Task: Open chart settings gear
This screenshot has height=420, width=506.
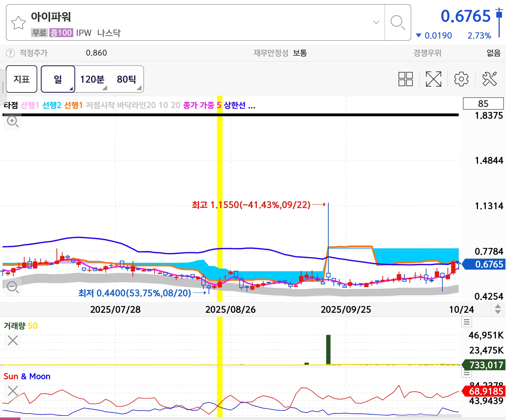Action: point(461,79)
